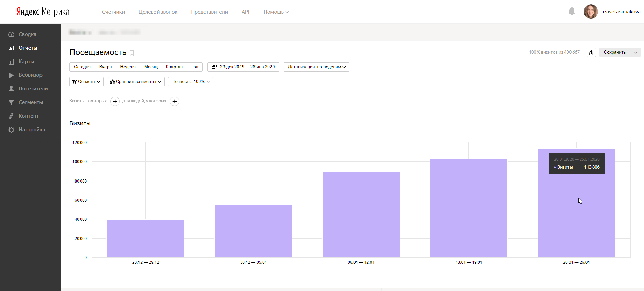644x291 pixels.
Task: Open Целевой звонок link
Action: tap(158, 12)
